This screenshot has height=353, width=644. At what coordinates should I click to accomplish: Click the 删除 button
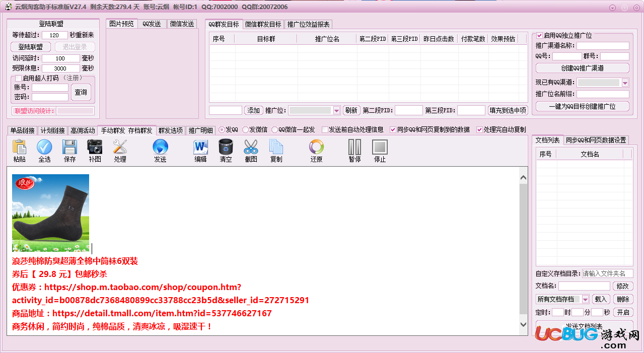622,299
